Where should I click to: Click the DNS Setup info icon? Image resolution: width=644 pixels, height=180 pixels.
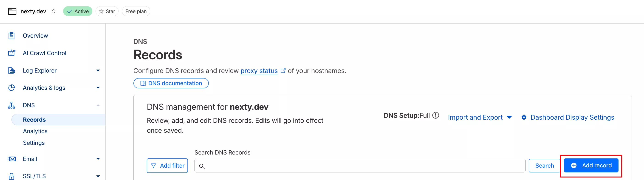point(436,115)
